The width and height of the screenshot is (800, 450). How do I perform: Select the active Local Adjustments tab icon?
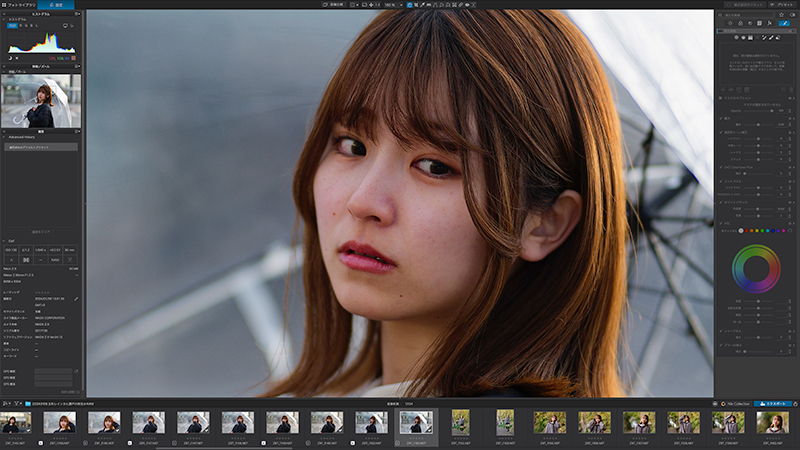[784, 23]
